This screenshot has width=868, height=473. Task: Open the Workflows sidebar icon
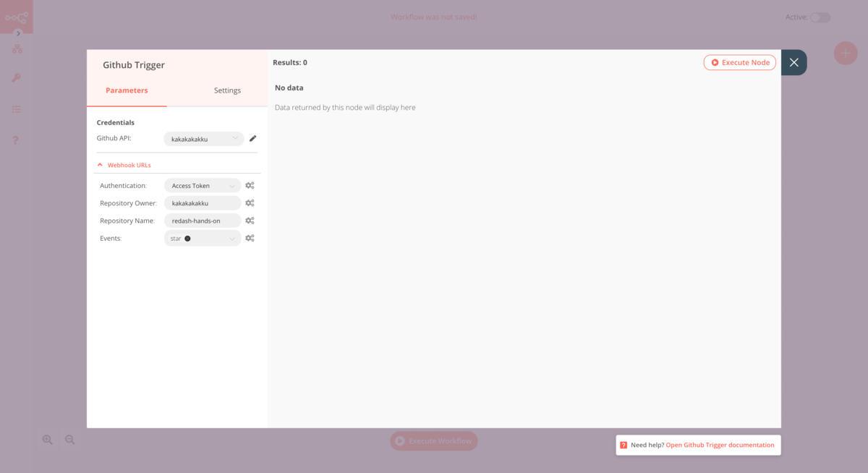17,49
